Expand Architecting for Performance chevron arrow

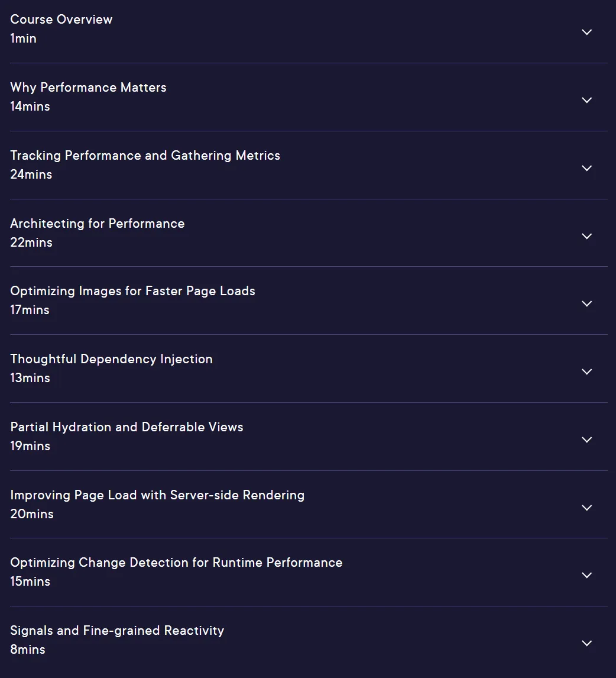(x=586, y=236)
